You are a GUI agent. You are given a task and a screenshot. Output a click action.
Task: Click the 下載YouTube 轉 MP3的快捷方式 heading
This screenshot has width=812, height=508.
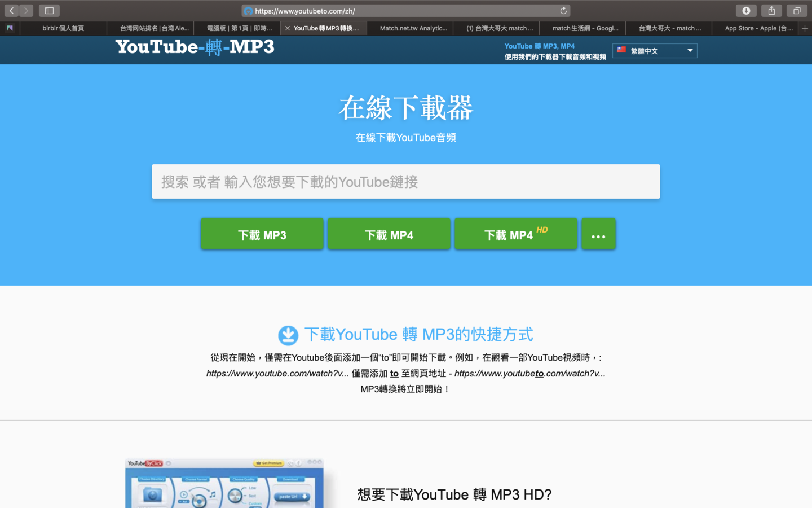(419, 334)
